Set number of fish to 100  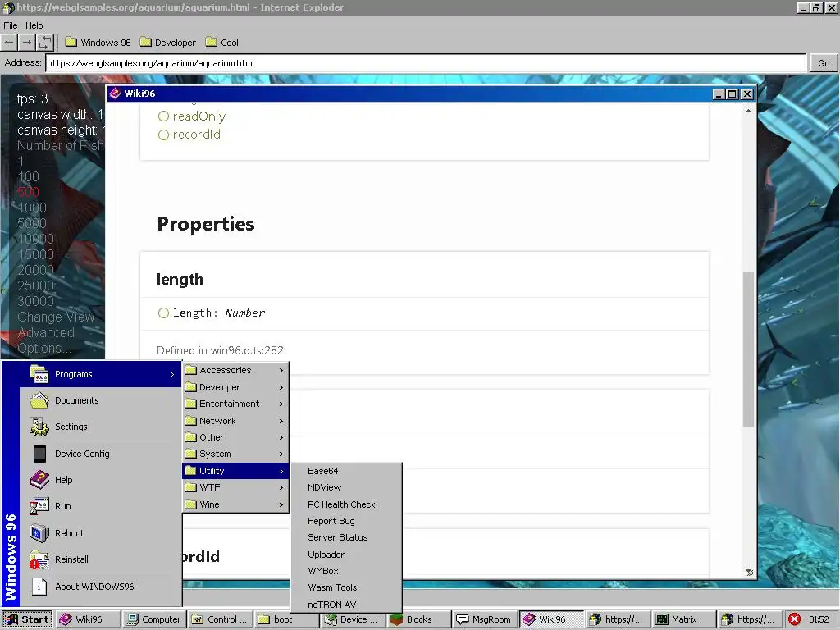[28, 176]
